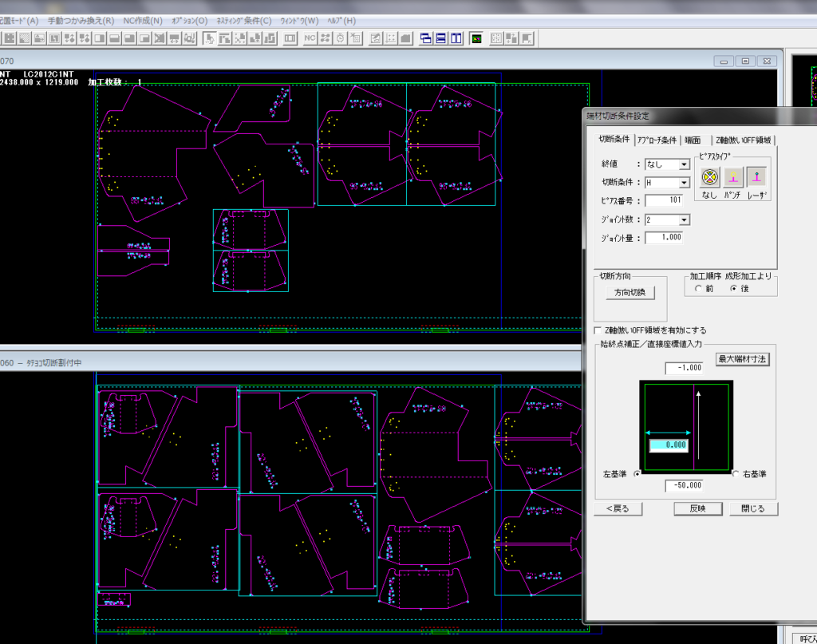This screenshot has height=644, width=817.
Task: Select the なし pierce type icon
Action: [x=710, y=176]
